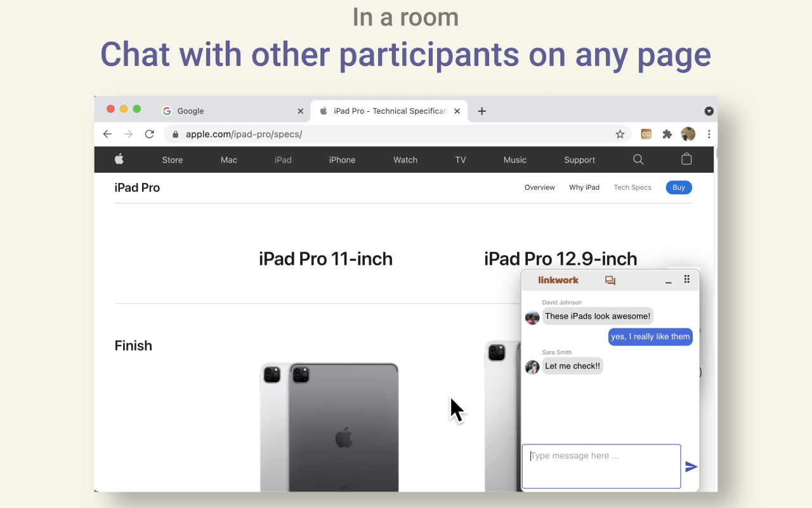Click the 11-inch iPad Pro product image
Screen dimensions: 812x508
click(x=329, y=427)
